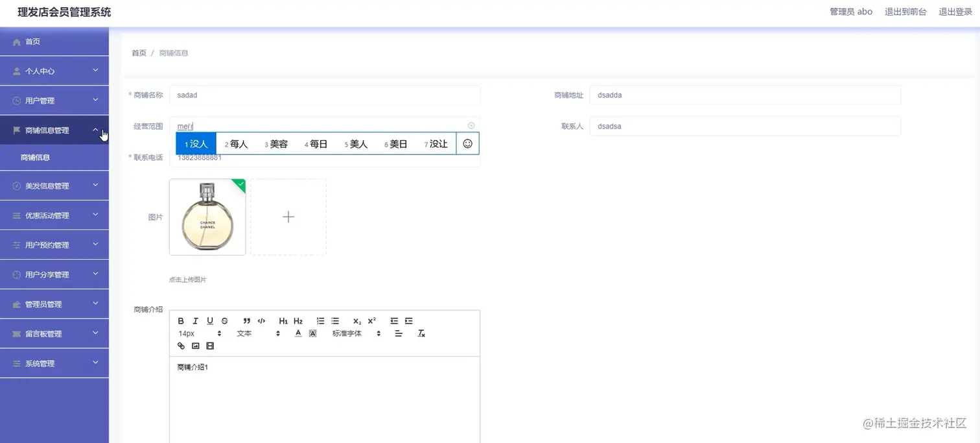Screen dimensions: 980x443
Task: Click 首页 in the breadcrumb
Action: pos(139,53)
